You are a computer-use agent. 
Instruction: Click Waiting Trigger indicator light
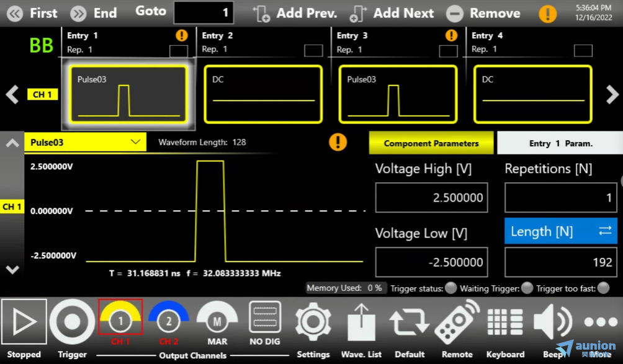(527, 288)
